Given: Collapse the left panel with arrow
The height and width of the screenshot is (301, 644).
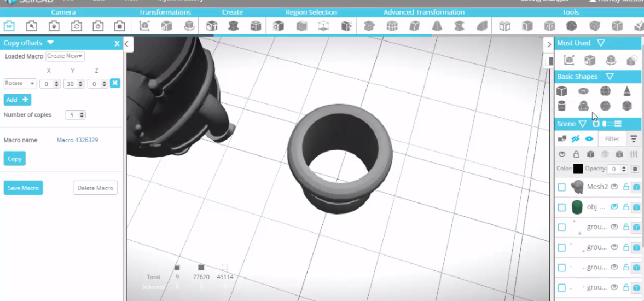Looking at the screenshot, I should [127, 44].
